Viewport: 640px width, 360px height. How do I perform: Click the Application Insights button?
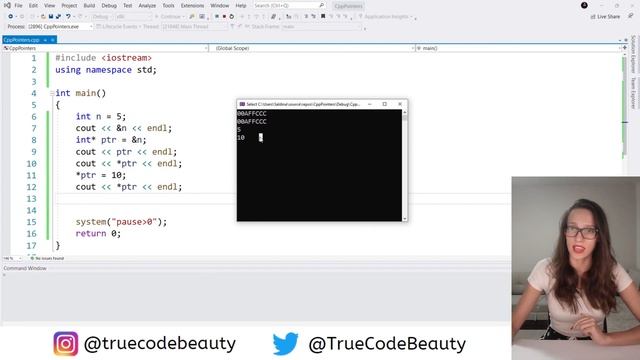pyautogui.click(x=385, y=17)
